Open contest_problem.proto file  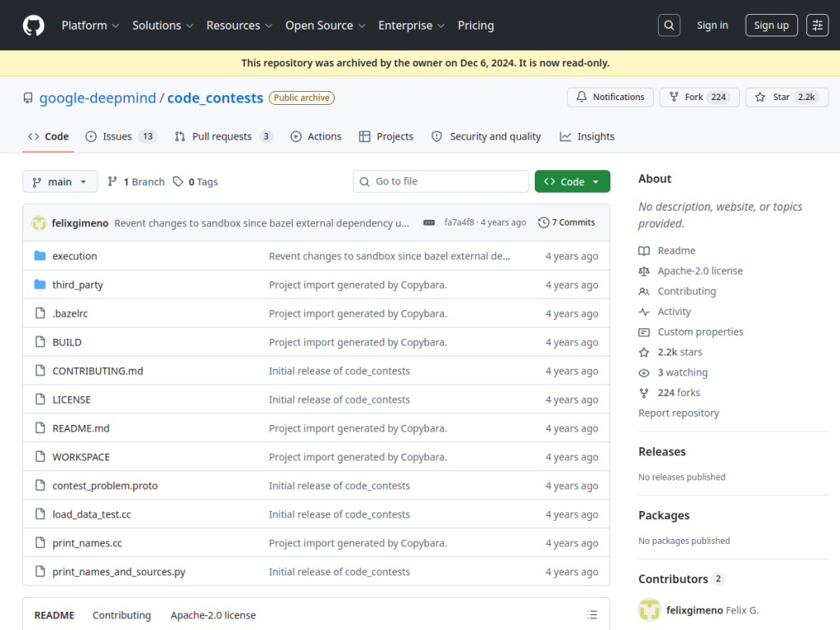[x=105, y=486]
